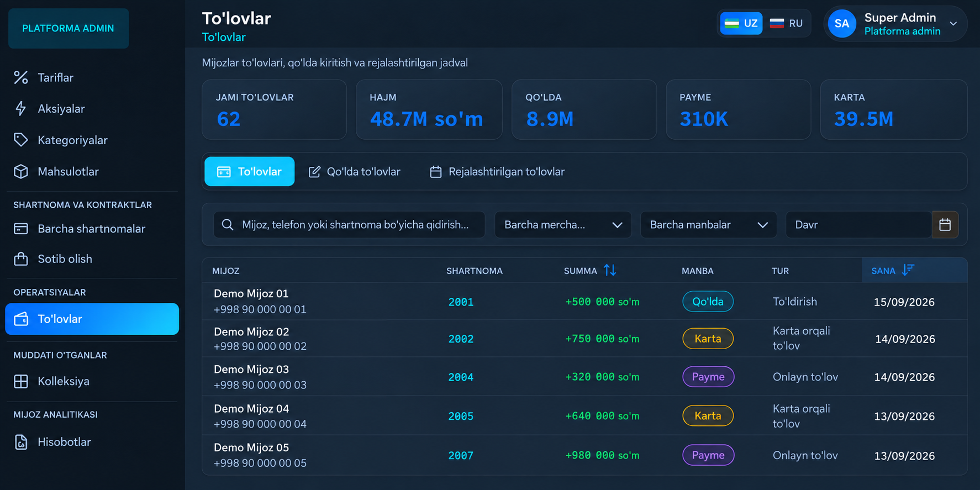Viewport: 980px width, 490px height.
Task: Open the Barcha mercha... dropdown
Action: [563, 225]
